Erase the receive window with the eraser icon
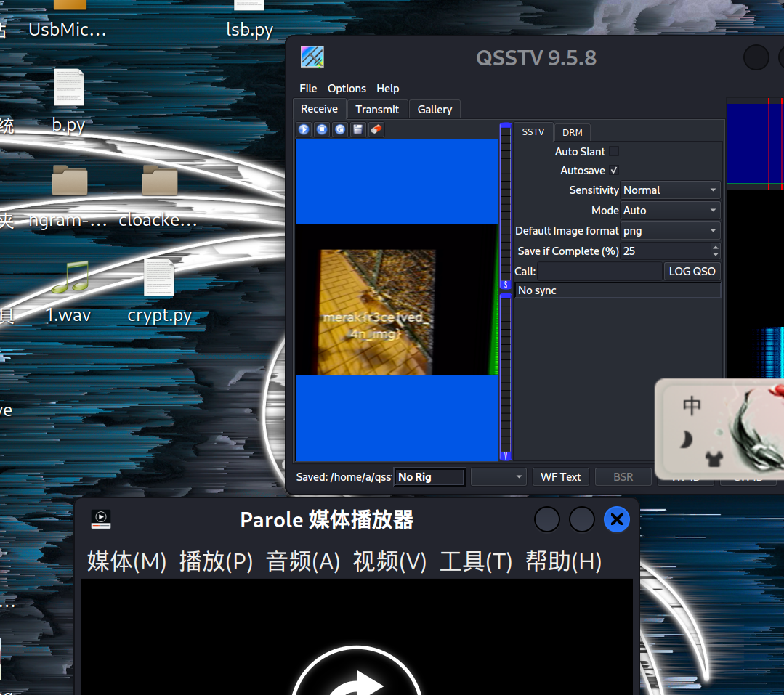The image size is (784, 695). coord(376,129)
